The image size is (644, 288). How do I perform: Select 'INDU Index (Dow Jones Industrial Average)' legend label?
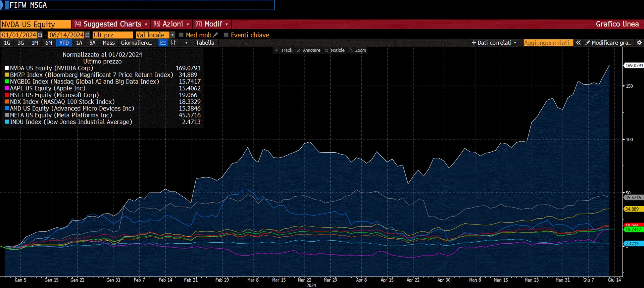(71, 122)
